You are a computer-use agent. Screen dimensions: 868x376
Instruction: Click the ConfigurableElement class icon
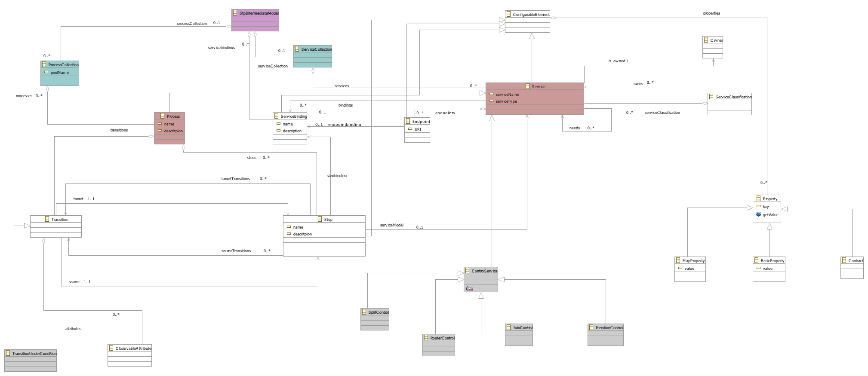point(509,14)
